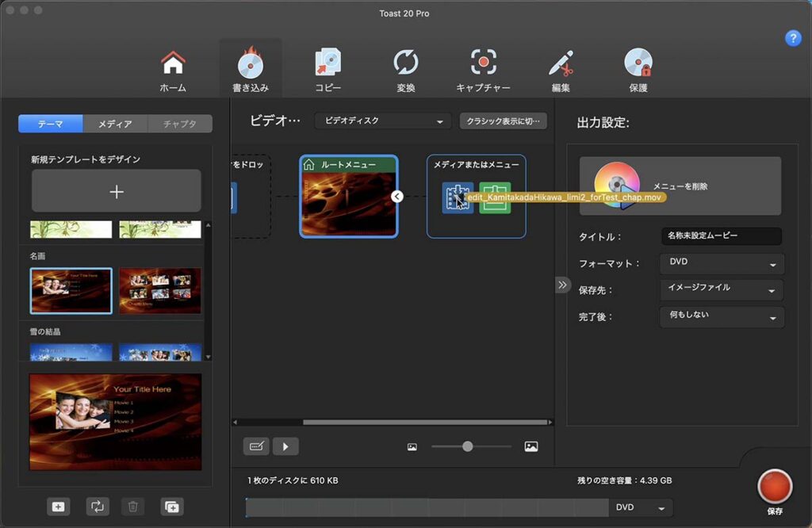Open the ホーム (Home) toolbar icon
The image size is (812, 528).
click(173, 64)
